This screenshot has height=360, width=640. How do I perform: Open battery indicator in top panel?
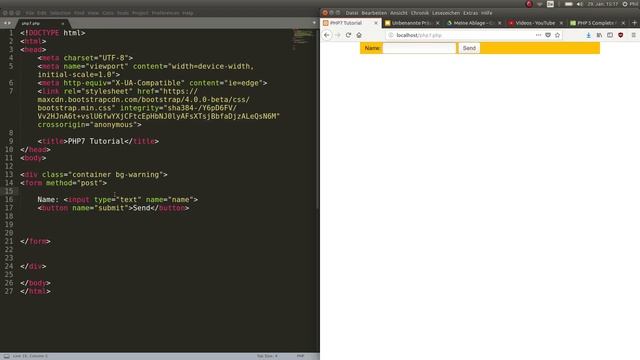569,4
